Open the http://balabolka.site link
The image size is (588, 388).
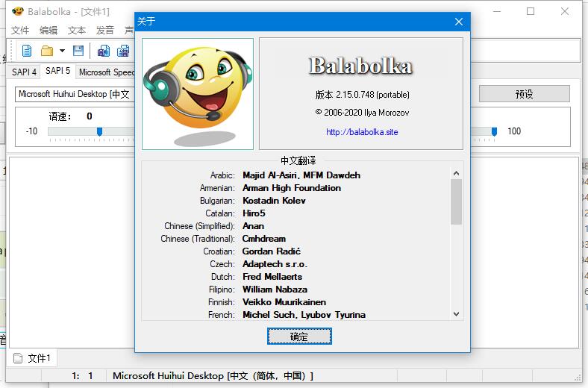[362, 132]
